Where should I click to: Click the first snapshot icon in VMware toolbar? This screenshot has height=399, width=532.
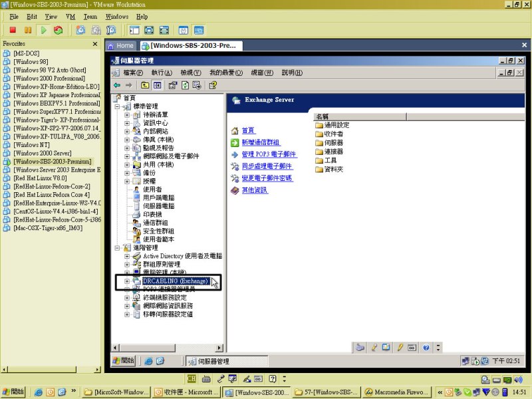(x=80, y=30)
